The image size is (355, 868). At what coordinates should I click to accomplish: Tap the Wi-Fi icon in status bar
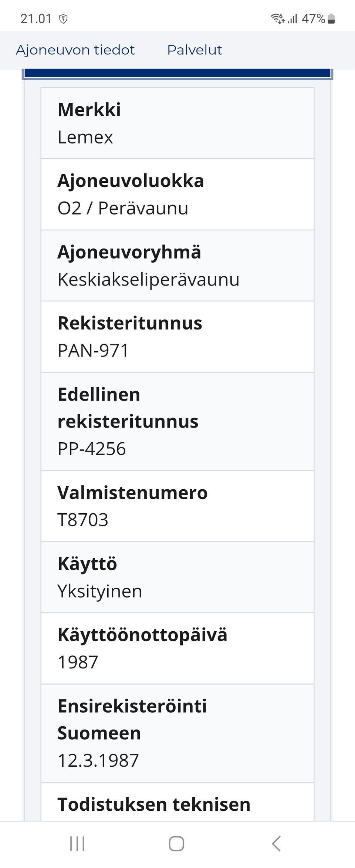pos(277,18)
